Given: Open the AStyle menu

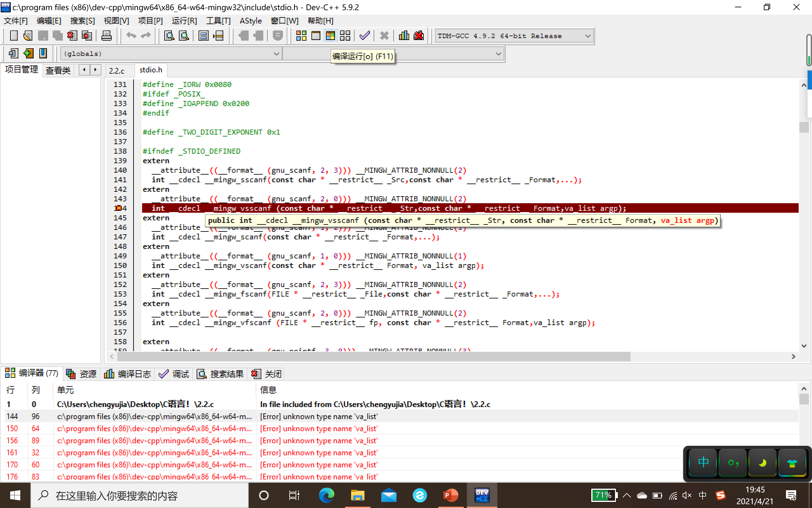Looking at the screenshot, I should pos(251,21).
